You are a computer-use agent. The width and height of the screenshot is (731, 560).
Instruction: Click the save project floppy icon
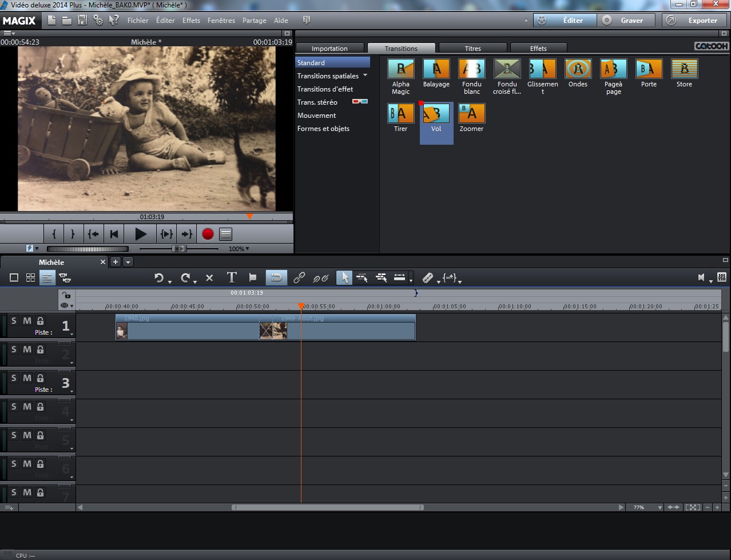pos(82,21)
